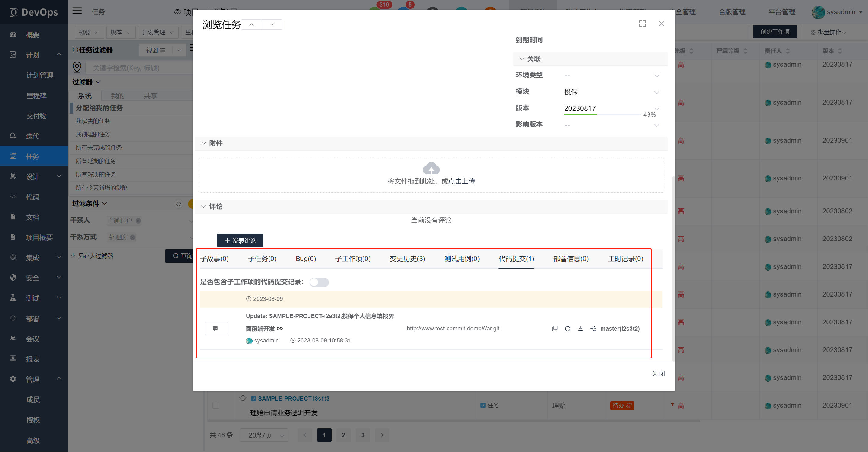Image resolution: width=868 pixels, height=452 pixels.
Task: Click the hamburger menu icon
Action: click(77, 11)
